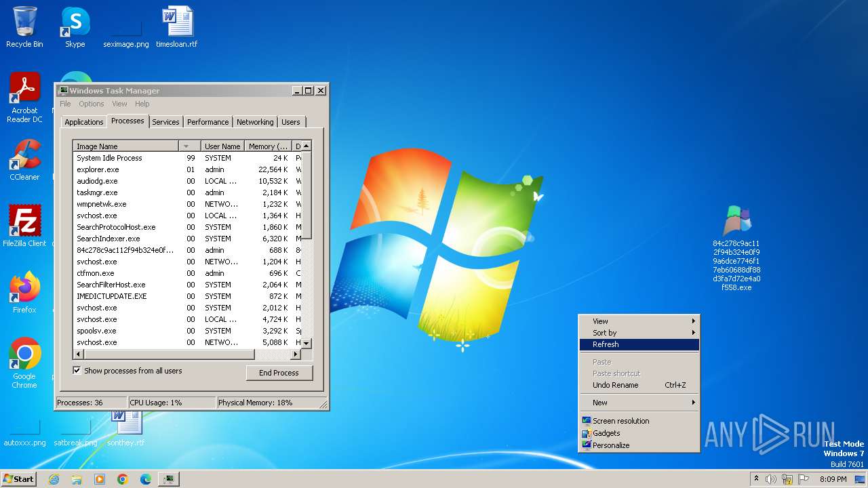Screen dimensions: 868x488
Task: Open the View menu in Task Manager
Action: coord(119,104)
